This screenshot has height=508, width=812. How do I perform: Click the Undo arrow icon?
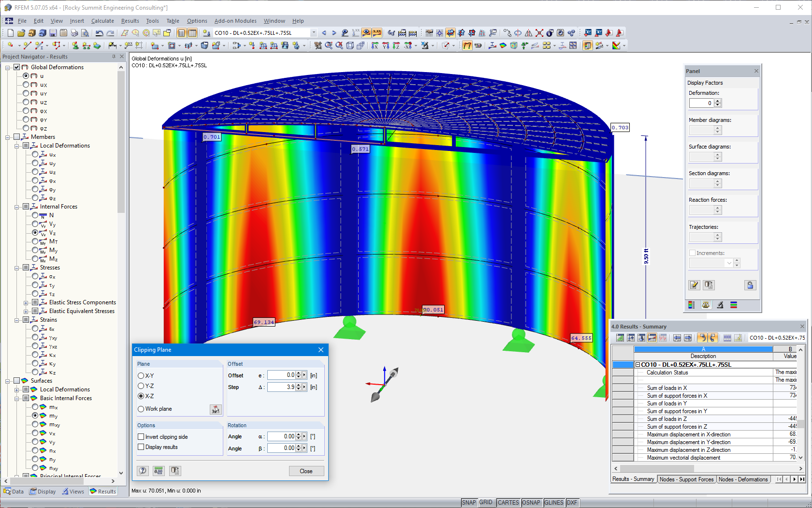[x=100, y=33]
